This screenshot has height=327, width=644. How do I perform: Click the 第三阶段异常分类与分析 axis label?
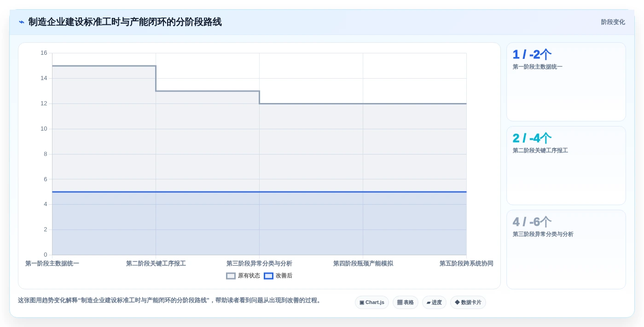tap(259, 264)
